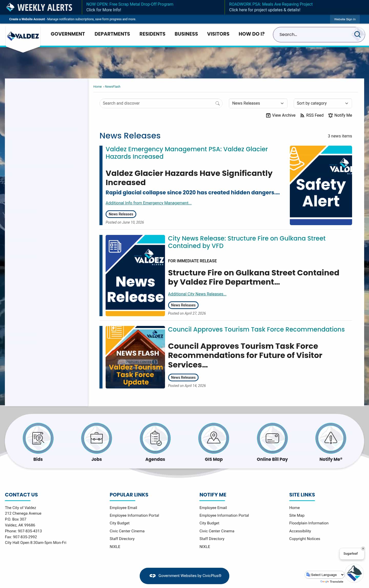Viewport: 369px width, 588px height.
Task: Open the Online Bill Pay icon
Action: (272, 438)
